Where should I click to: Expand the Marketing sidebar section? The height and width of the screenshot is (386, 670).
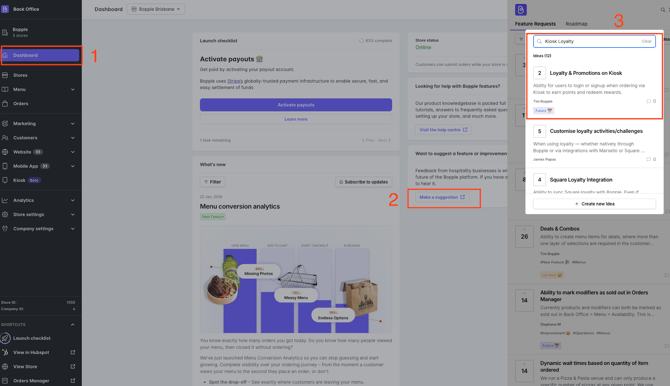pyautogui.click(x=73, y=124)
